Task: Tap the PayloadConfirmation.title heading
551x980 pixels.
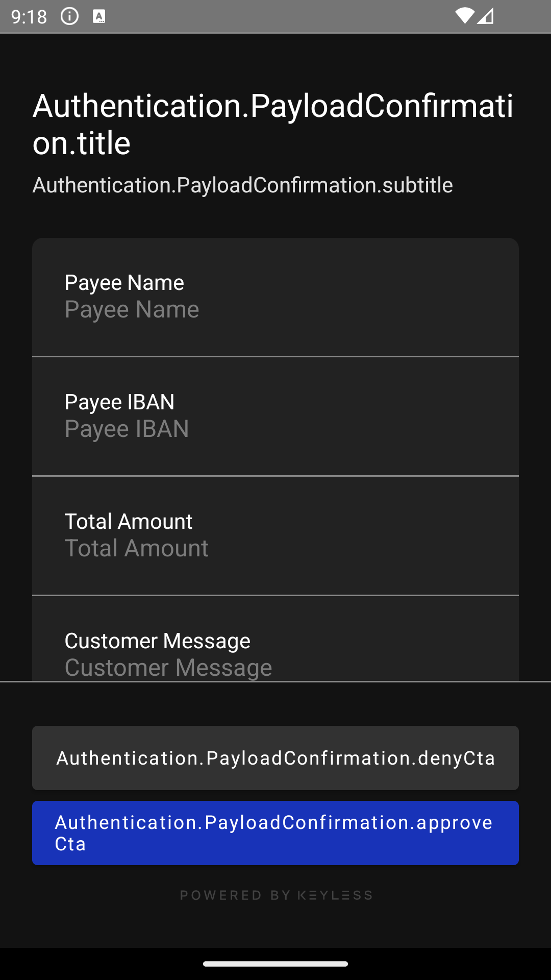Action: tap(273, 124)
